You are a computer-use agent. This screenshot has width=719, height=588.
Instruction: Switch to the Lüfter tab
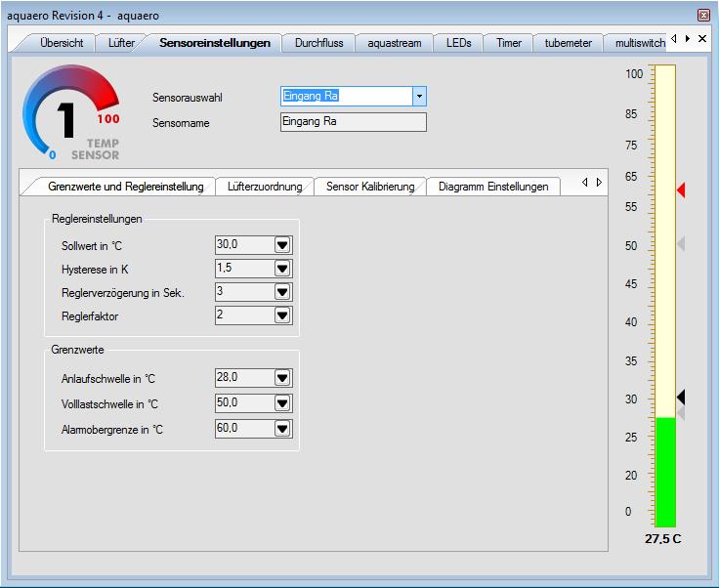pyautogui.click(x=114, y=43)
